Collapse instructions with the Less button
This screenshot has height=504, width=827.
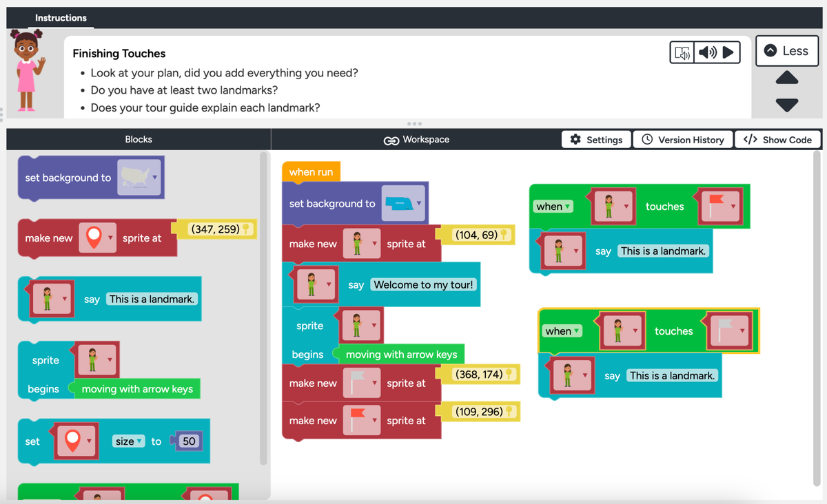[787, 51]
